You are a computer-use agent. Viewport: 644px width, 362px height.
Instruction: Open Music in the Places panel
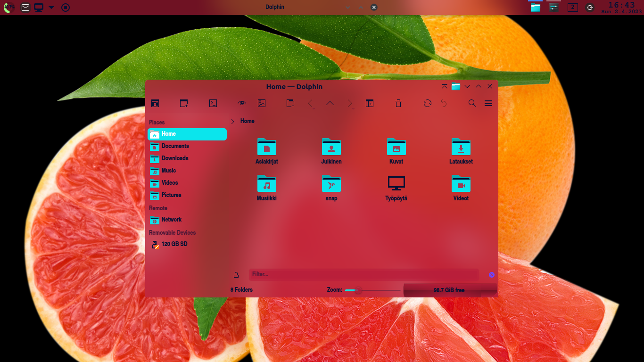point(187,171)
